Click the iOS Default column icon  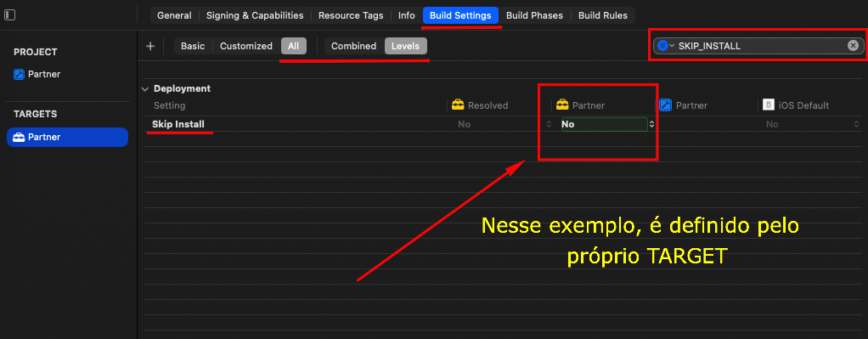point(769,105)
